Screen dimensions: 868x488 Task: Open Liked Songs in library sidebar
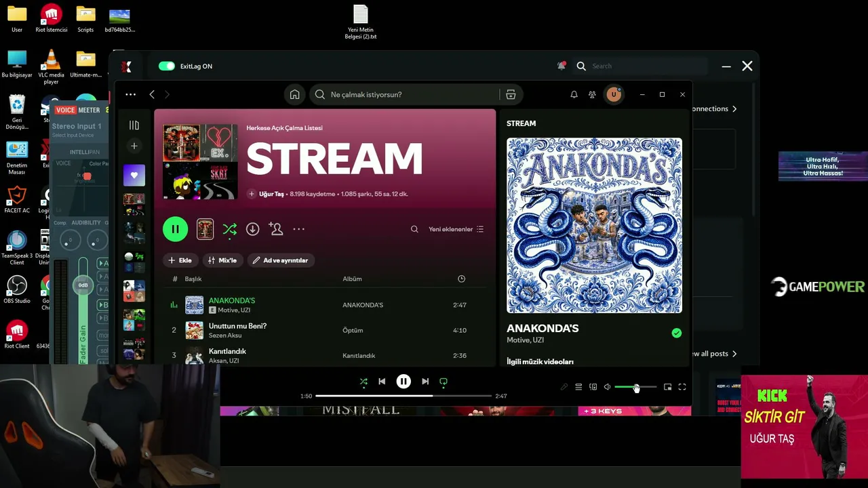pyautogui.click(x=134, y=176)
